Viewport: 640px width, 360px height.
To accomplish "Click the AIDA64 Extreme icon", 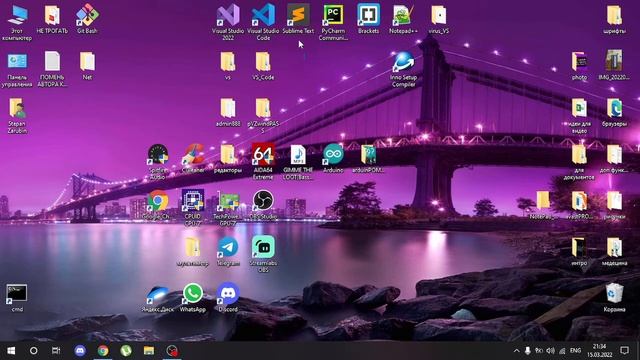I will click(x=263, y=155).
